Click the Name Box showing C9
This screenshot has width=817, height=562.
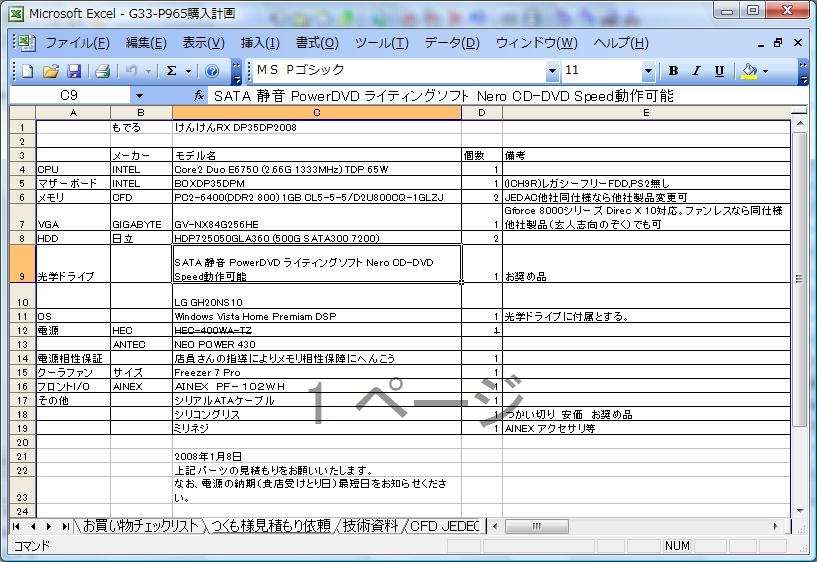70,95
